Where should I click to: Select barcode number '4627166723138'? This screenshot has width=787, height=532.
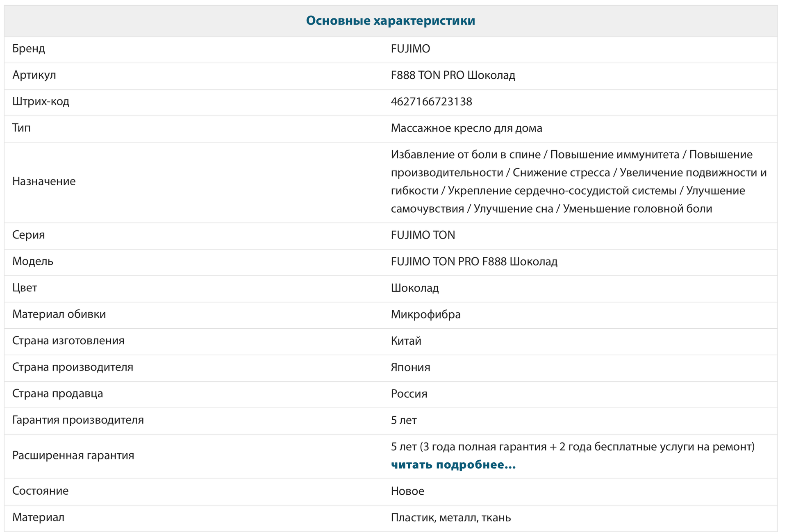point(431,102)
